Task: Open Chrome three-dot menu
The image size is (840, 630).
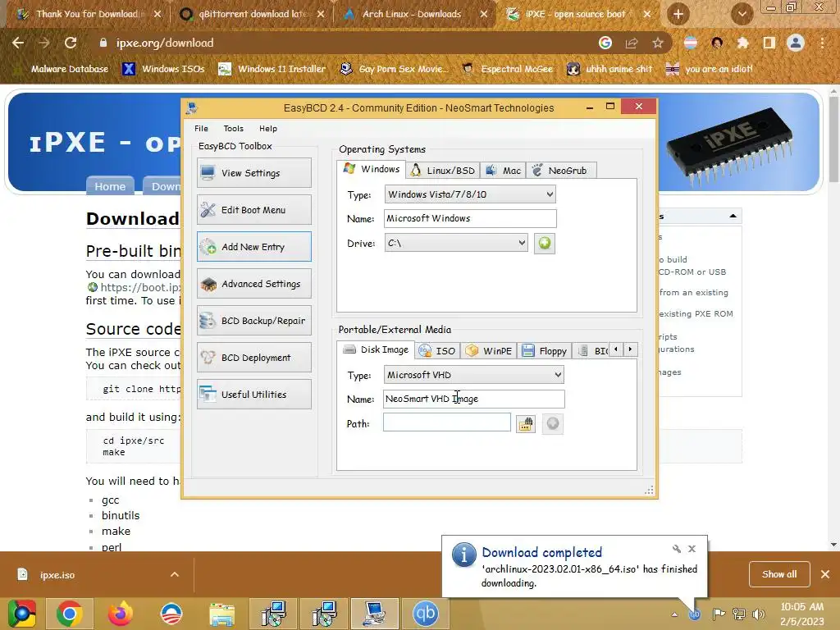Action: [x=822, y=43]
